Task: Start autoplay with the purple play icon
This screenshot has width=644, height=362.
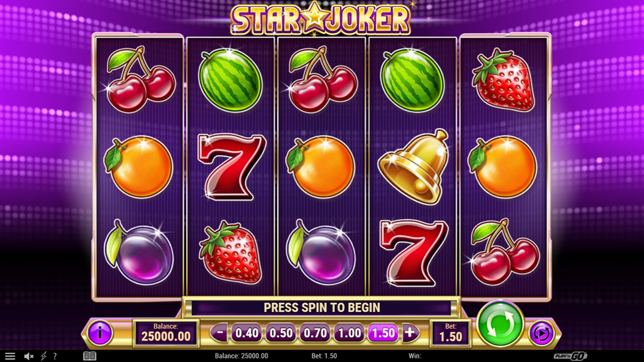Action: coord(541,334)
